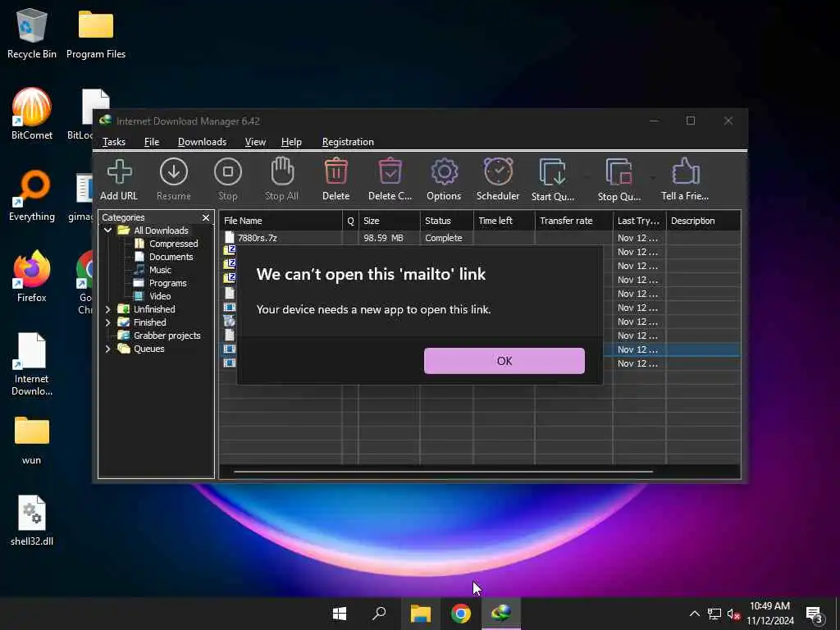Viewport: 840px width, 630px height.
Task: Select the Finished folder label
Action: [149, 322]
